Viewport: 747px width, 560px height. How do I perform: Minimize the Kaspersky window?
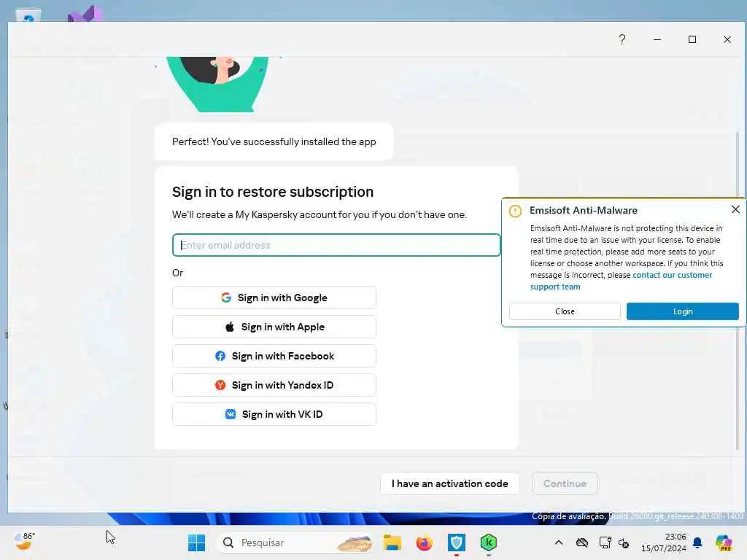[657, 39]
